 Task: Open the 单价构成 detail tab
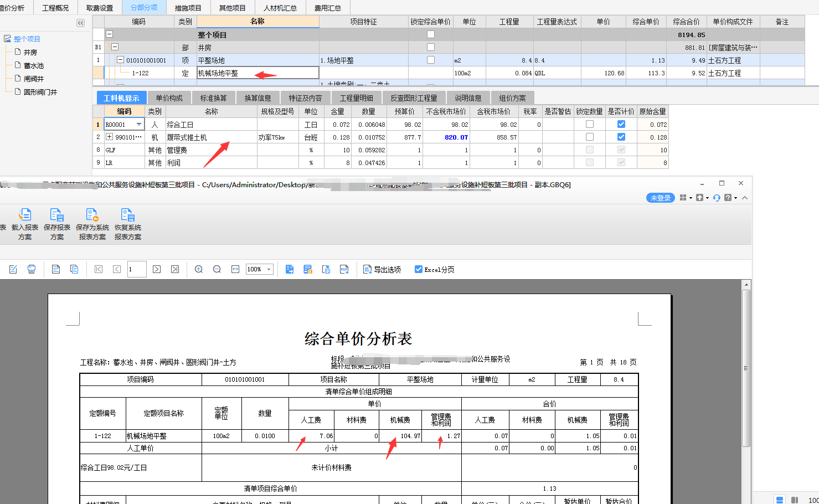coord(169,98)
